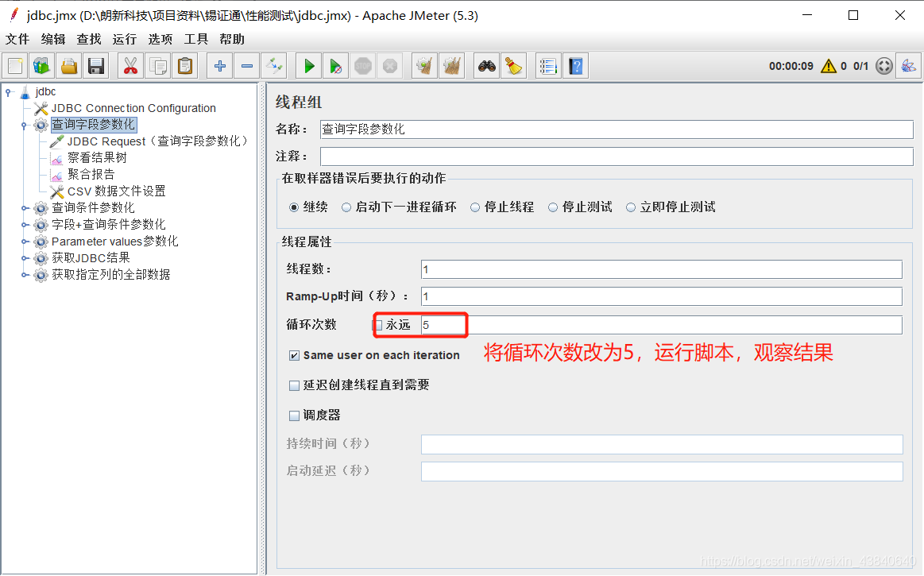Screen dimensions: 924x576
Task: Open the Function helper list icon
Action: point(549,66)
